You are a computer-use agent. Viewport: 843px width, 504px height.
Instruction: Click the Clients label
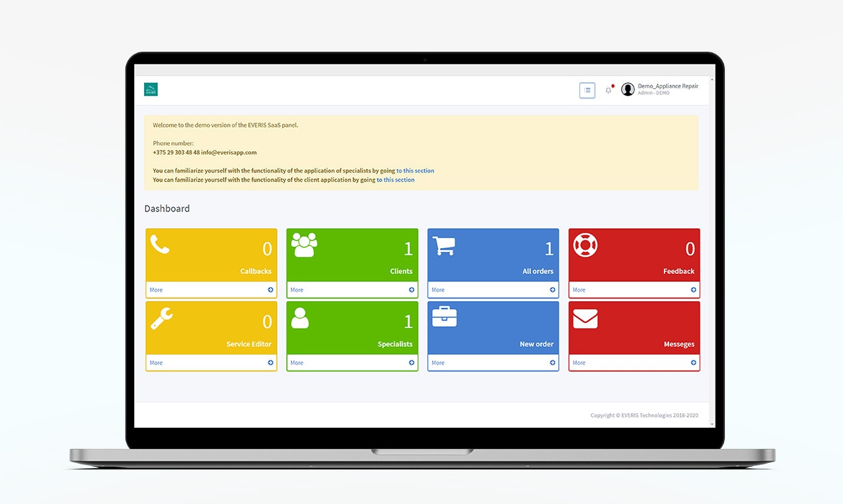coord(402,271)
